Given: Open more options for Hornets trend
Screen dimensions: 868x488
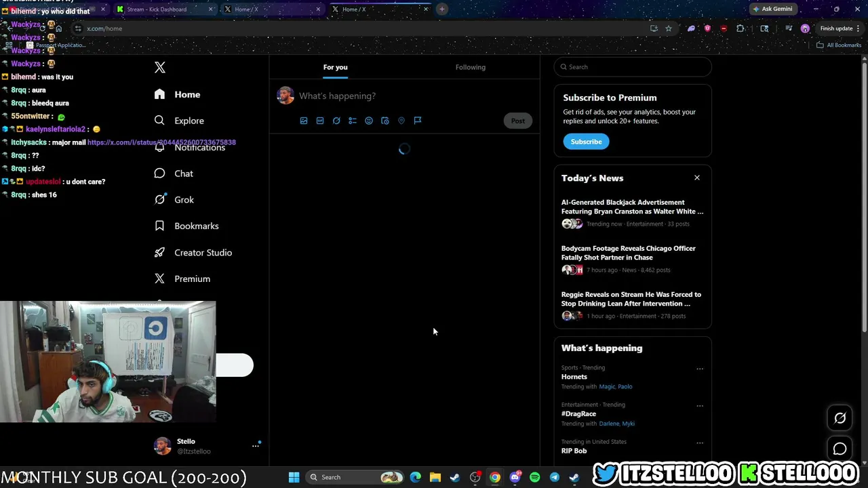Looking at the screenshot, I should pos(700,369).
